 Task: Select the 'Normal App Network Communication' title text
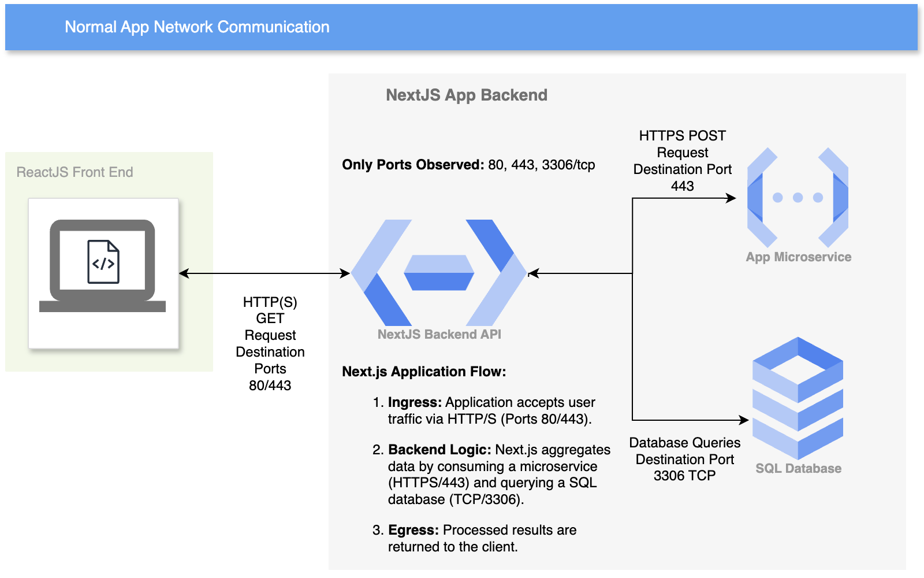click(197, 27)
